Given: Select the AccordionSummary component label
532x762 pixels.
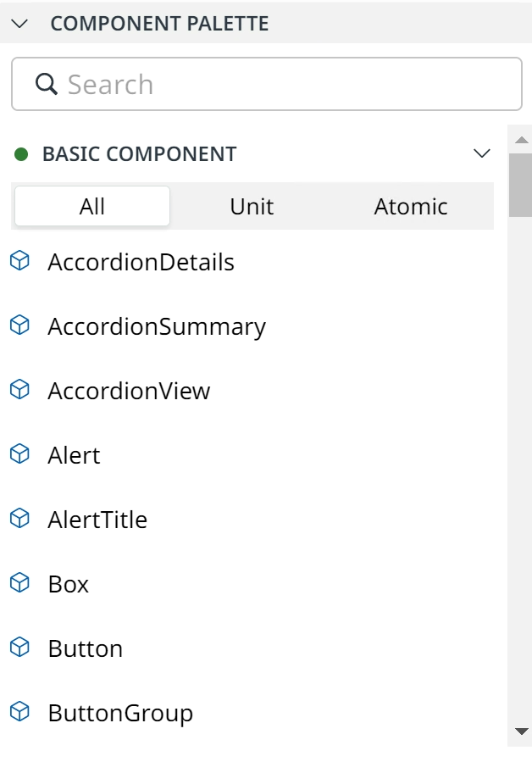Looking at the screenshot, I should (x=157, y=326).
